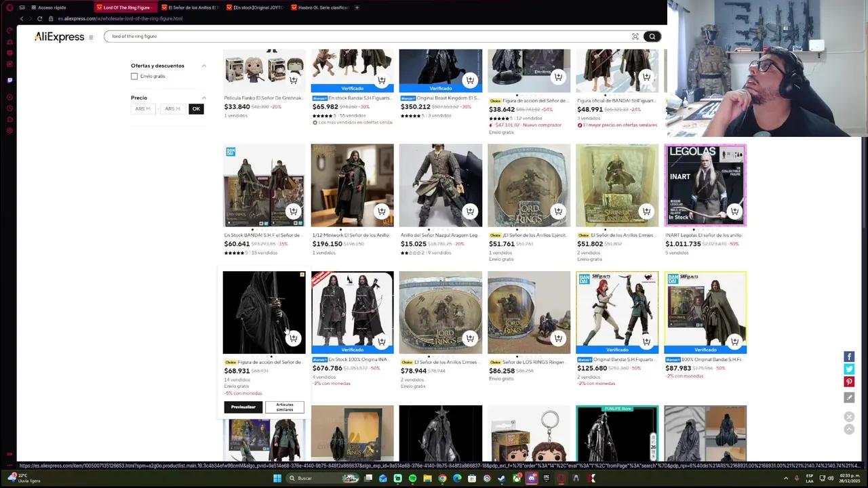This screenshot has height=488, width=868.
Task: Collapse the Precio filter section
Action: click(203, 98)
